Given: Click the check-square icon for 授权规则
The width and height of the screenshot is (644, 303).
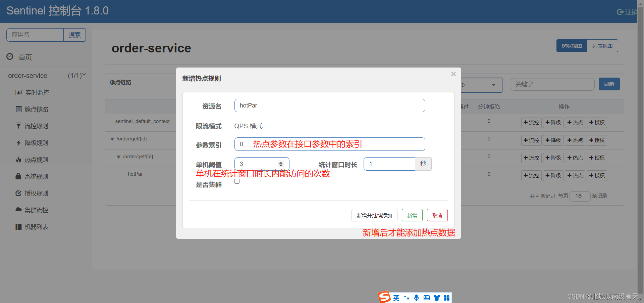Looking at the screenshot, I should click(x=18, y=193).
